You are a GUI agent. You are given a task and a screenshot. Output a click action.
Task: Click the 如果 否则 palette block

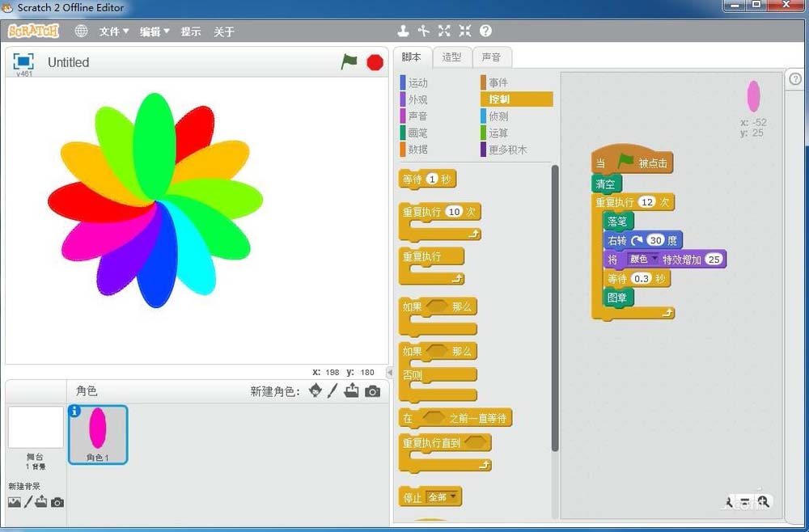click(438, 372)
